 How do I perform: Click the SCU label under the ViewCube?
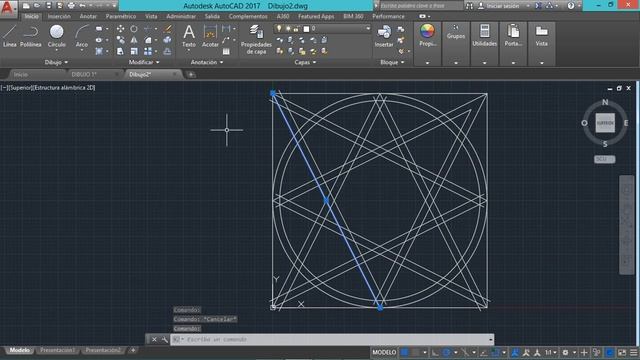pyautogui.click(x=604, y=159)
